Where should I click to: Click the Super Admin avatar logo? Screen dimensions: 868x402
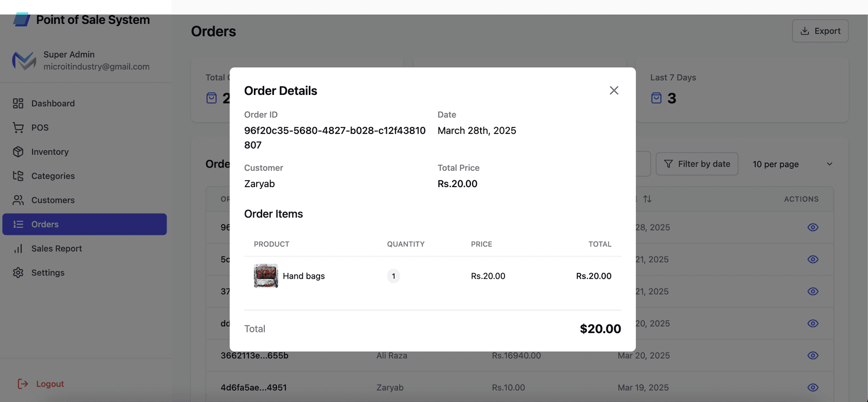(x=24, y=60)
